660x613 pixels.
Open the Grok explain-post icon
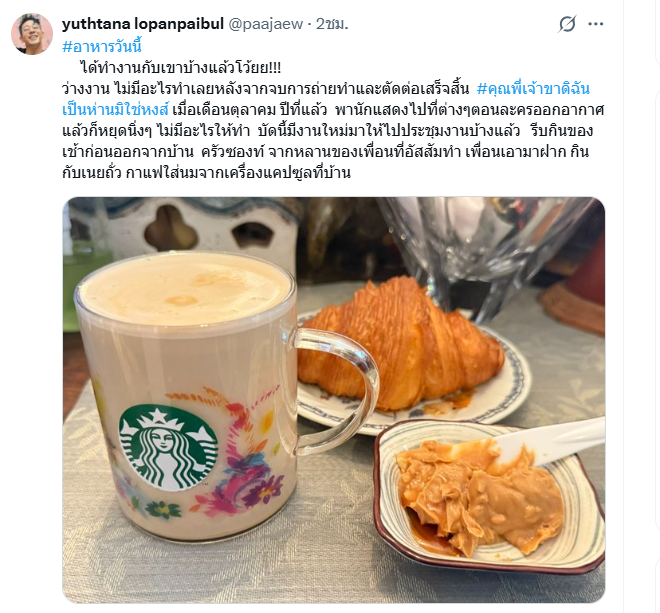[x=567, y=24]
